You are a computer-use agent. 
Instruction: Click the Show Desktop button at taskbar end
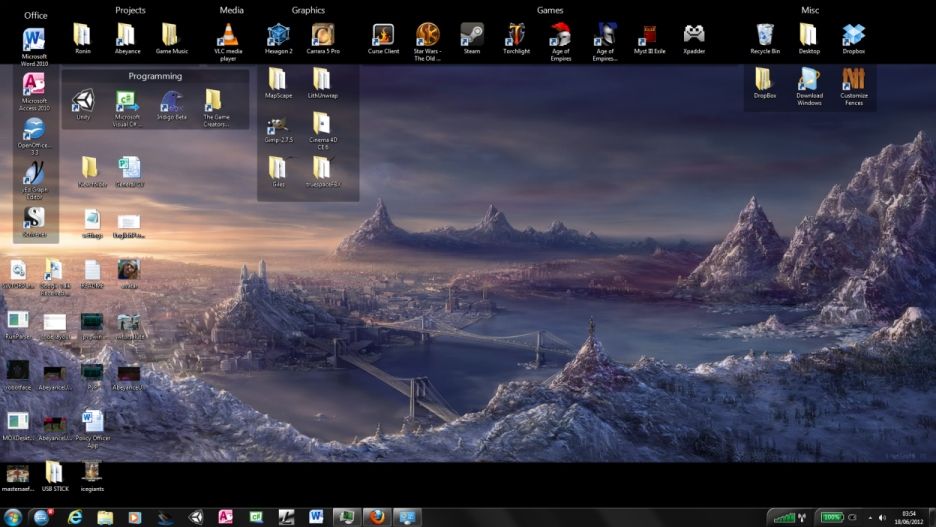(x=931, y=517)
